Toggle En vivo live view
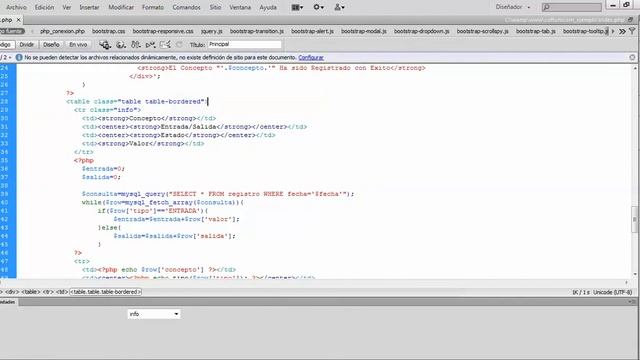The image size is (640, 360). tap(78, 44)
